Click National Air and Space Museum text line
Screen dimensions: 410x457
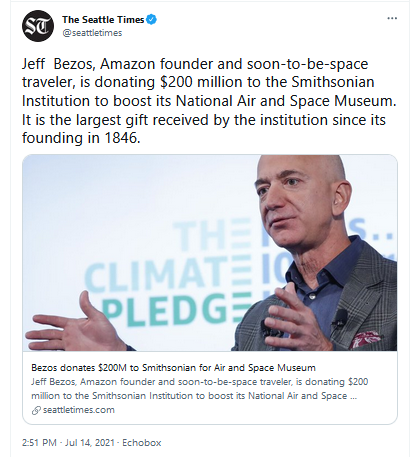209,101
